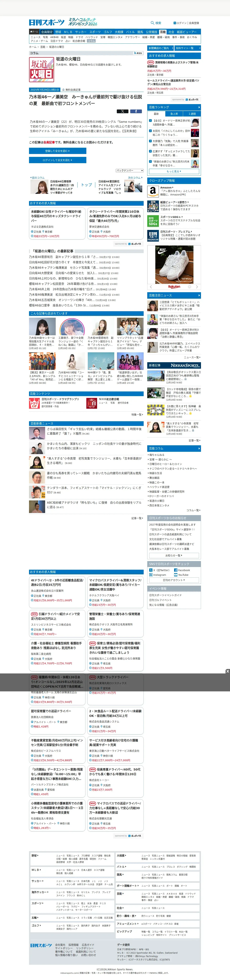The width and height of the screenshot is (230, 980).
Task: Open 未経験OK!女性ドライバー job listing
Action: click(57, 223)
